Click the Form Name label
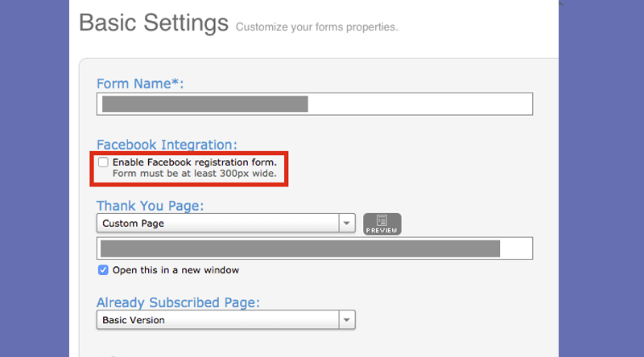Screen dimensions: 644x357 140,84
